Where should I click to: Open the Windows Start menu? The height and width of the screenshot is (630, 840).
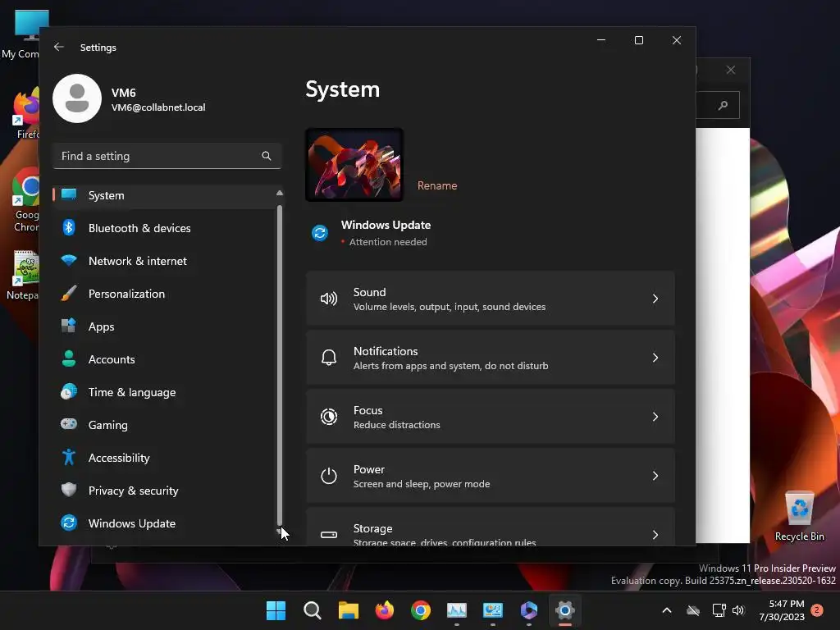276,610
